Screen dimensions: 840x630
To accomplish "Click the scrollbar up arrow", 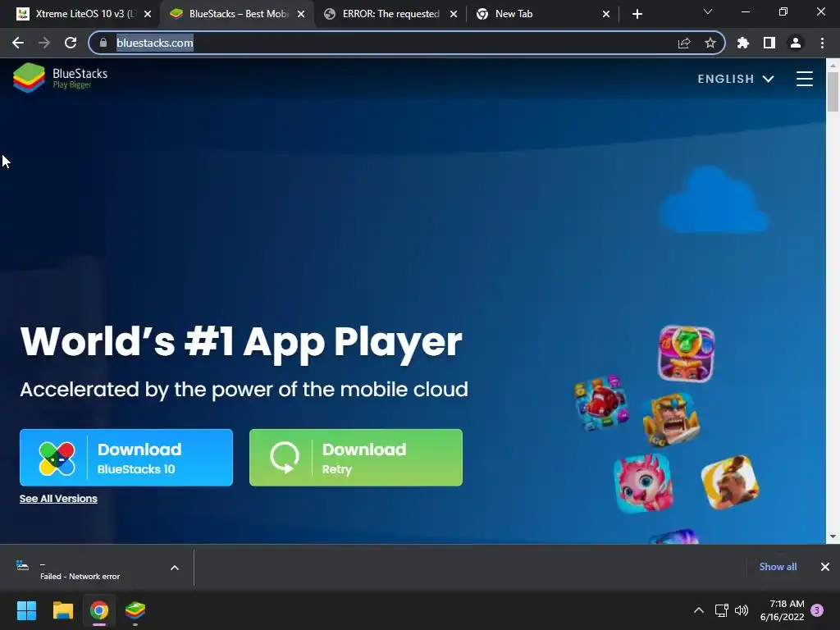I will point(833,65).
